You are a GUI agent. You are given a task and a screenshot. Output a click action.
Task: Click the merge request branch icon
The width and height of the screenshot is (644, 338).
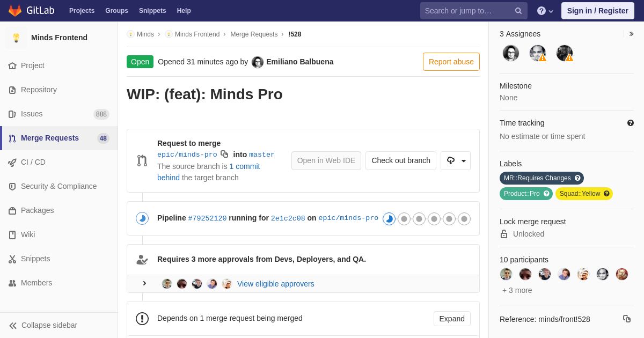142,160
